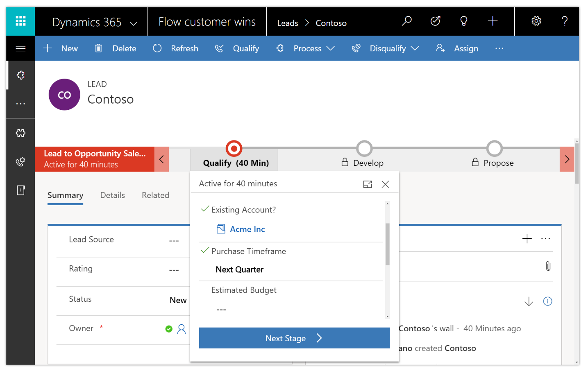Select the locked Develop stage

tap(364, 163)
